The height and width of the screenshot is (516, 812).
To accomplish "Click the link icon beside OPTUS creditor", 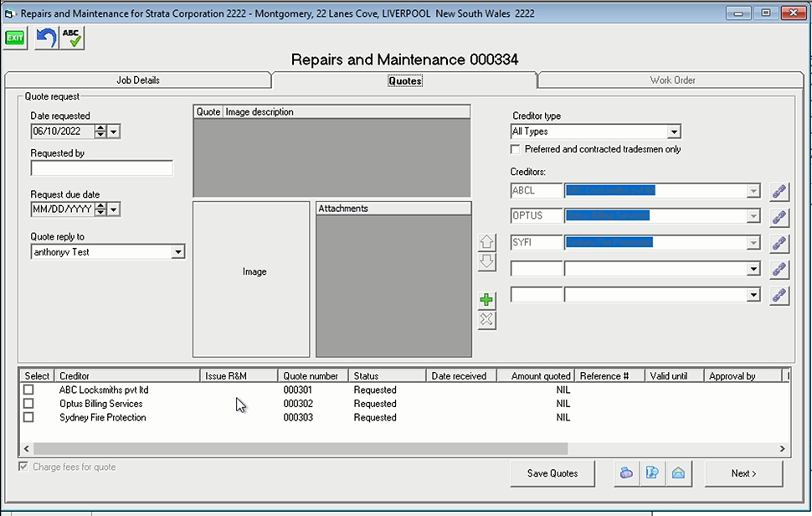I will 779,217.
